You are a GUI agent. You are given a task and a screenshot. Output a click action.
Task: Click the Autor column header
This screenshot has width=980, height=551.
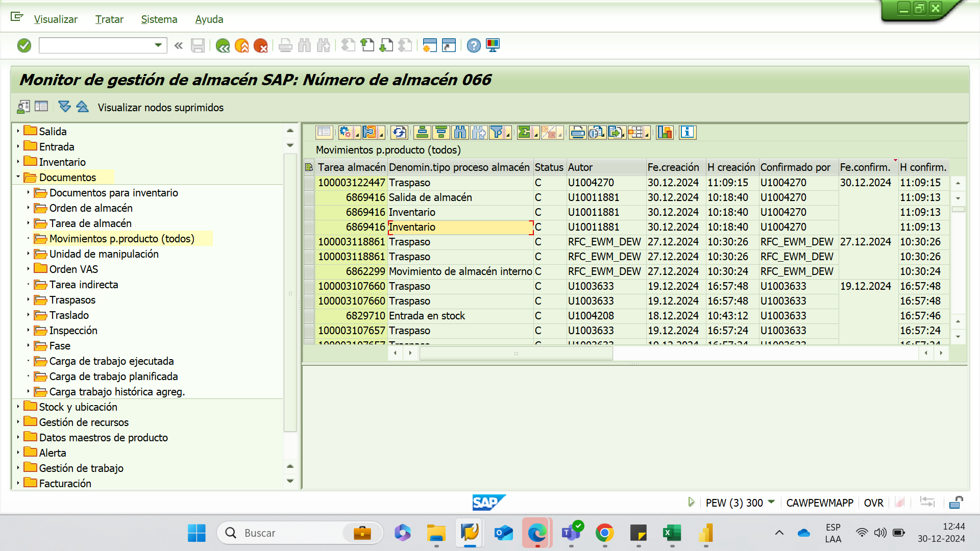coord(606,167)
